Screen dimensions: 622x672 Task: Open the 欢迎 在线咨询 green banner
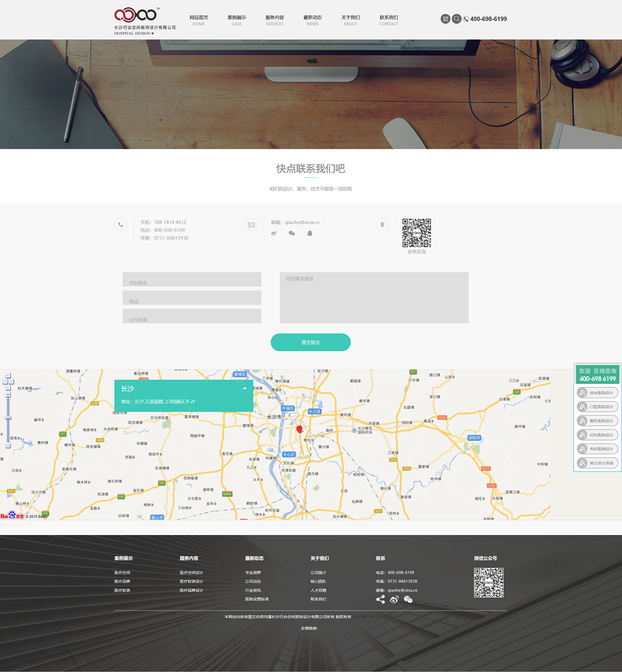point(598,375)
